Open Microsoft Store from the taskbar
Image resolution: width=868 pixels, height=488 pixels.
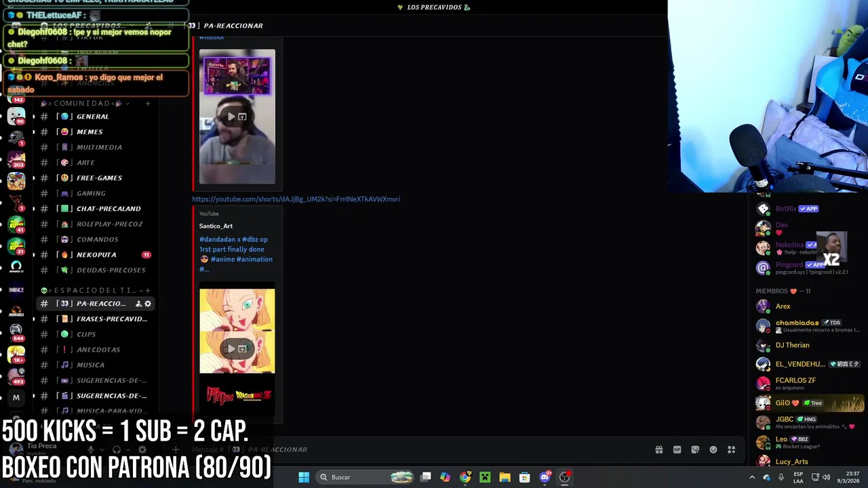tap(524, 477)
